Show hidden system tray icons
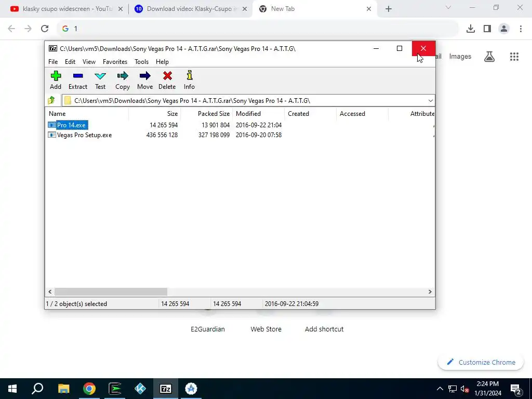The height and width of the screenshot is (399, 532). (x=440, y=389)
